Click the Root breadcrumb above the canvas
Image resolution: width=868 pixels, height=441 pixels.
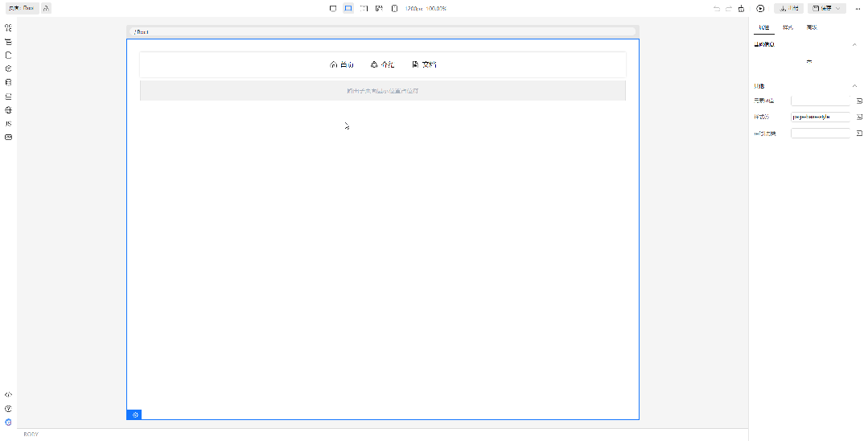pyautogui.click(x=142, y=31)
